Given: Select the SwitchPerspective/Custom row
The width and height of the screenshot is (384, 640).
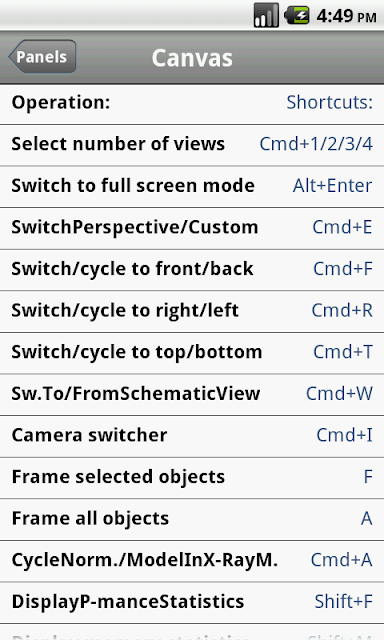Looking at the screenshot, I should [x=192, y=228].
